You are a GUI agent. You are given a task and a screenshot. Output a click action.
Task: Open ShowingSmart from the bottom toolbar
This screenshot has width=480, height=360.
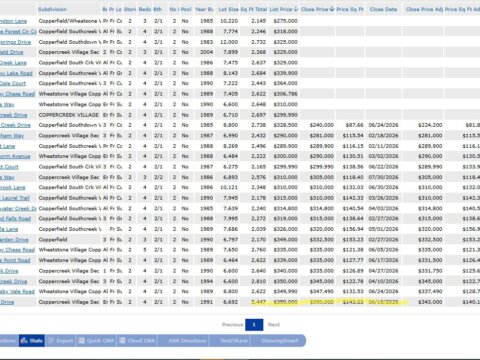(280, 341)
